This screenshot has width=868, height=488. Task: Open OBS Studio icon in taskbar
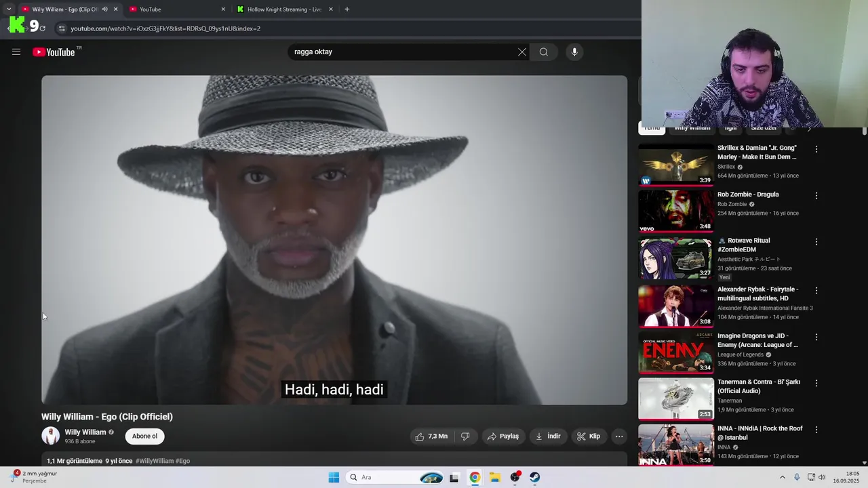pyautogui.click(x=515, y=477)
